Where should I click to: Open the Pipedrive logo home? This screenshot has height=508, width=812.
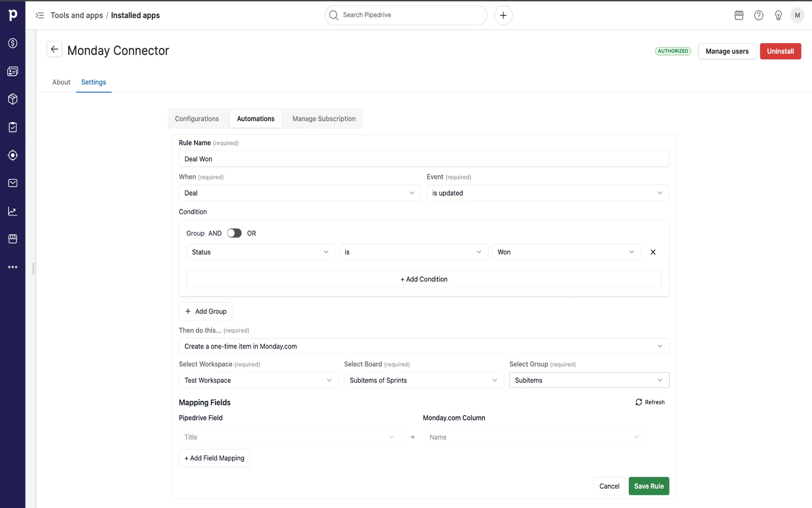[x=13, y=15]
